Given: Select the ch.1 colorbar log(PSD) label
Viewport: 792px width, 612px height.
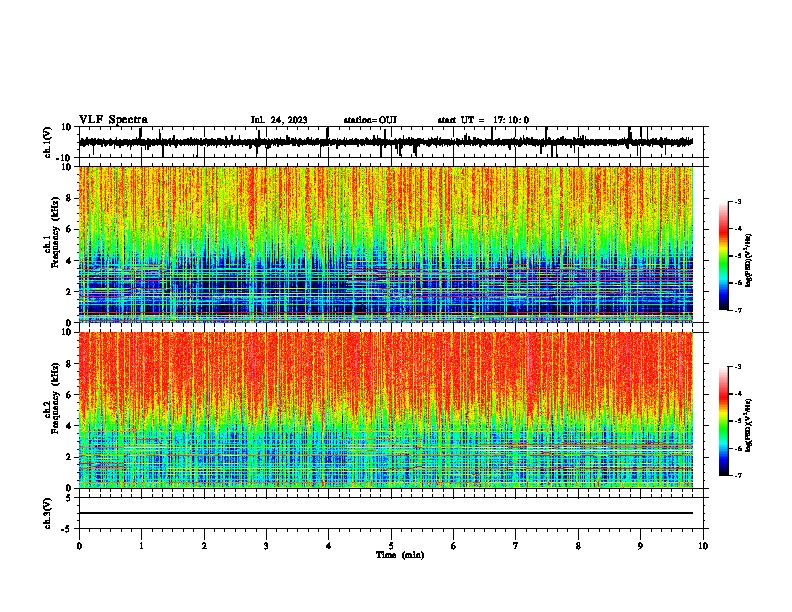Looking at the screenshot, I should (x=748, y=261).
